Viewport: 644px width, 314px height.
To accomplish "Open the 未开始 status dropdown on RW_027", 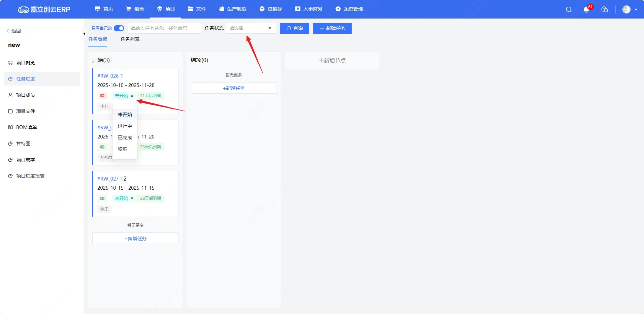I will [x=124, y=198].
